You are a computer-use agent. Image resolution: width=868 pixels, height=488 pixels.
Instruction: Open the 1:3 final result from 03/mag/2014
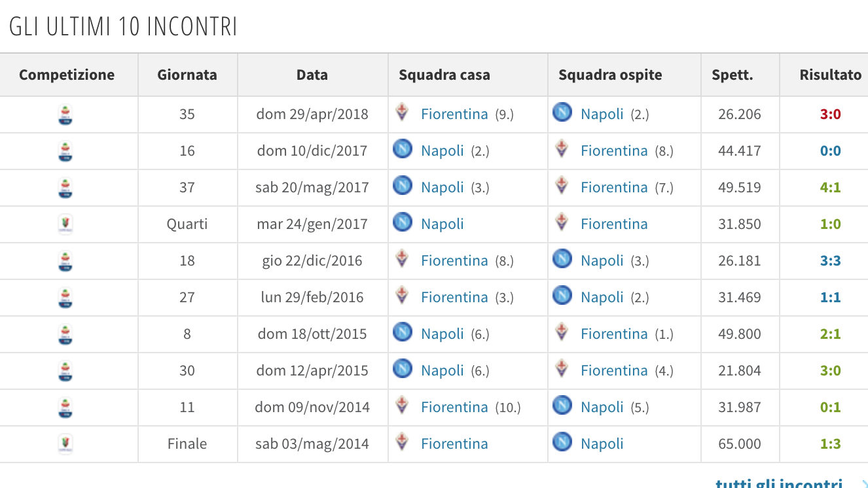[830, 444]
